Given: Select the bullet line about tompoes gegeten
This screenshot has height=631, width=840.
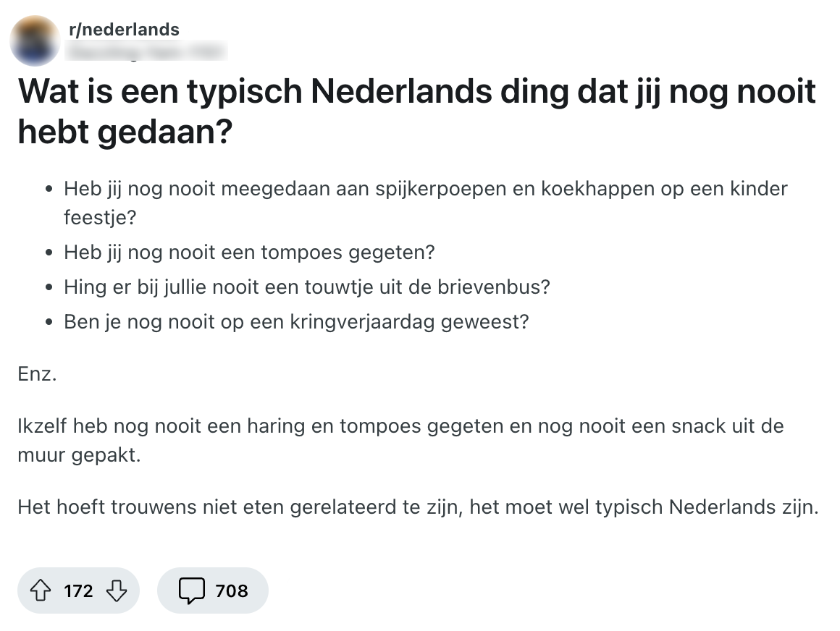Looking at the screenshot, I should coord(249,252).
